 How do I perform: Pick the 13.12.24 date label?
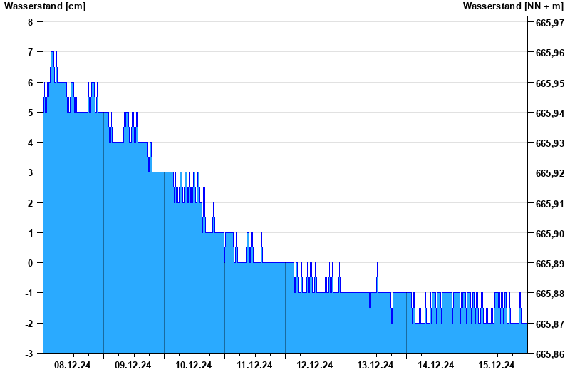click(x=375, y=366)
